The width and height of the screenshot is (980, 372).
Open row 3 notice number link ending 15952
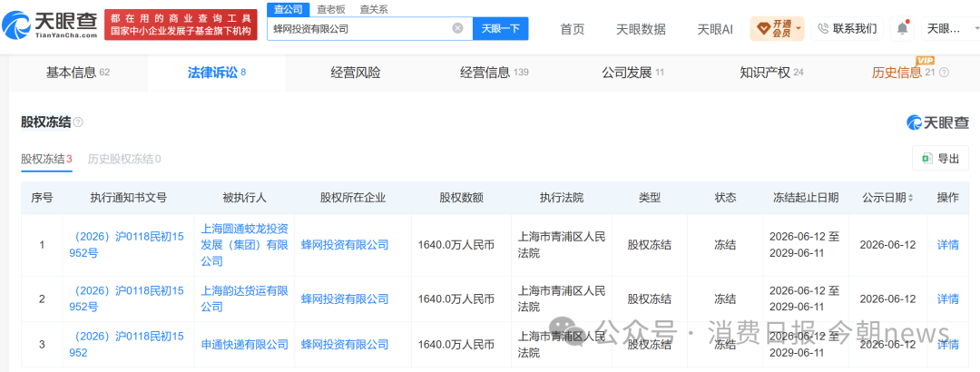click(x=128, y=345)
